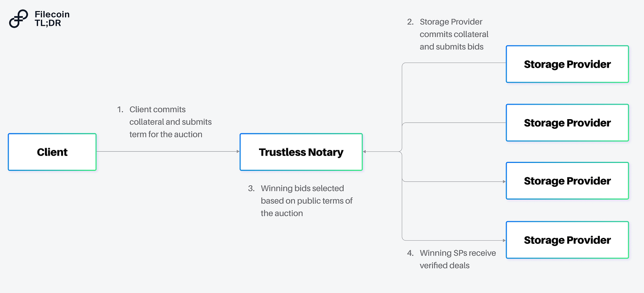Click arrowhead pointing at bottom Storage Provider
Image resolution: width=644 pixels, height=293 pixels.
pos(504,240)
